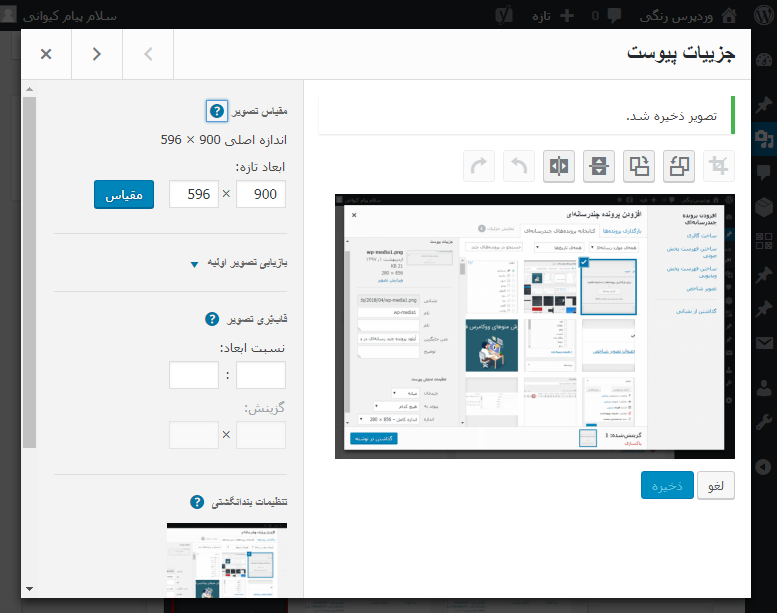Click the width field showing 900

tap(261, 194)
